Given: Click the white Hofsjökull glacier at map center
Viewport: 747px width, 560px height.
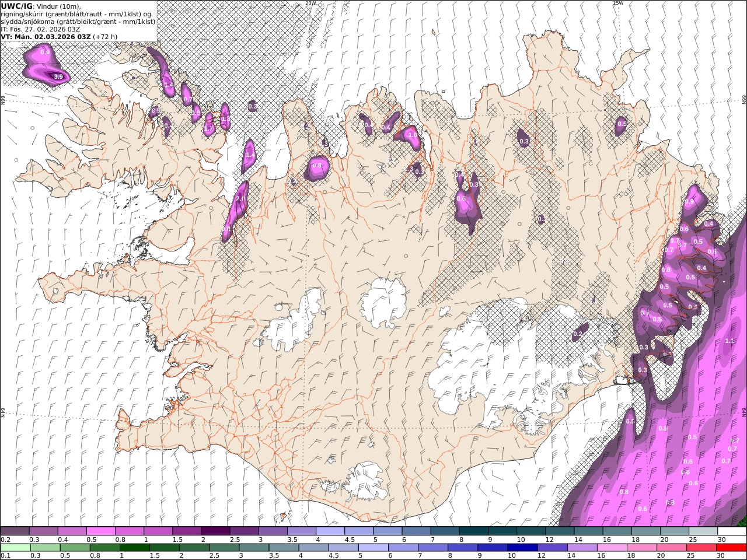Looking at the screenshot, I should click(383, 302).
